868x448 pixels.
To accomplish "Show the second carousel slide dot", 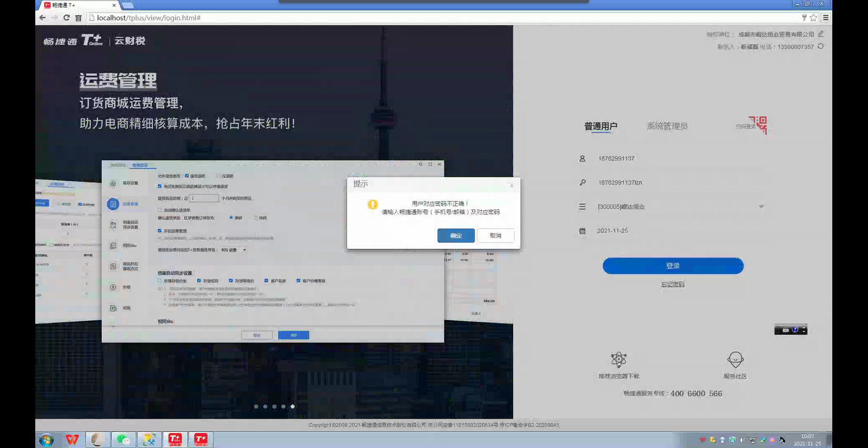I will (265, 406).
